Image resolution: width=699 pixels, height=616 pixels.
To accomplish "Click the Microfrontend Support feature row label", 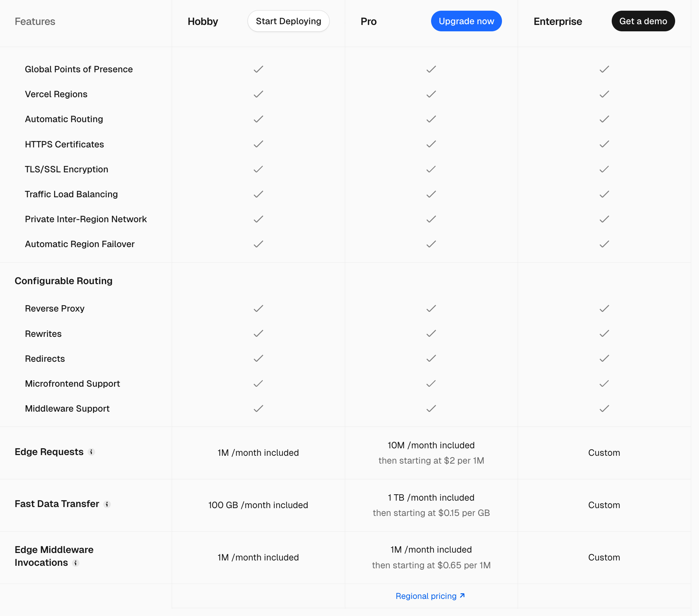I will click(x=72, y=383).
